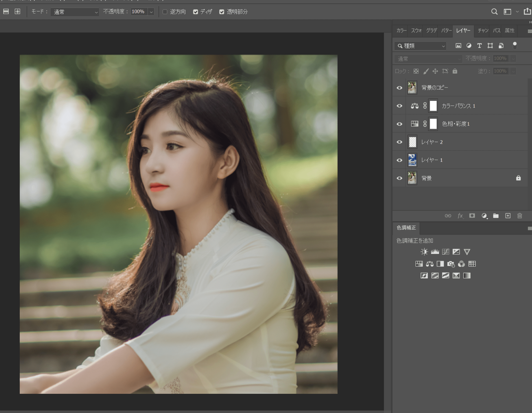Screen dimensions: 532x413
Task: Open the 色調補正 panel menu
Action: (530, 228)
